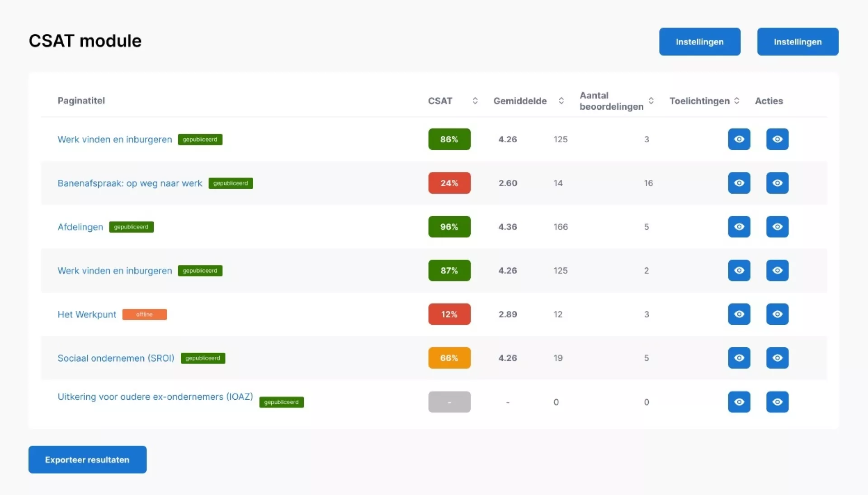Click Exporteer resultaten button
868x495 pixels.
(87, 460)
